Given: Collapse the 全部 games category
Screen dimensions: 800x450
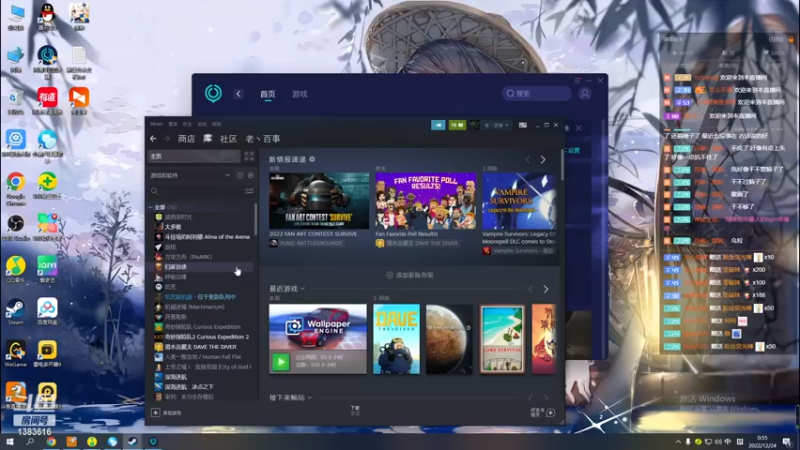Looking at the screenshot, I should pos(151,207).
